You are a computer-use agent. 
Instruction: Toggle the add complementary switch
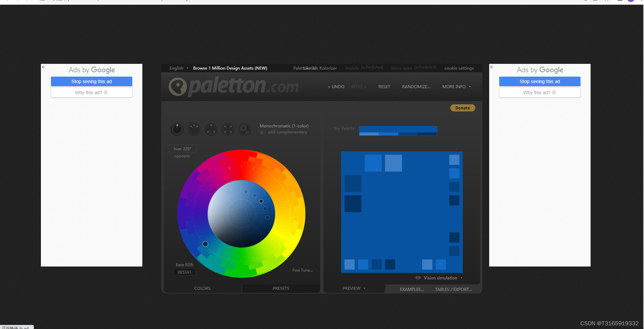click(262, 132)
